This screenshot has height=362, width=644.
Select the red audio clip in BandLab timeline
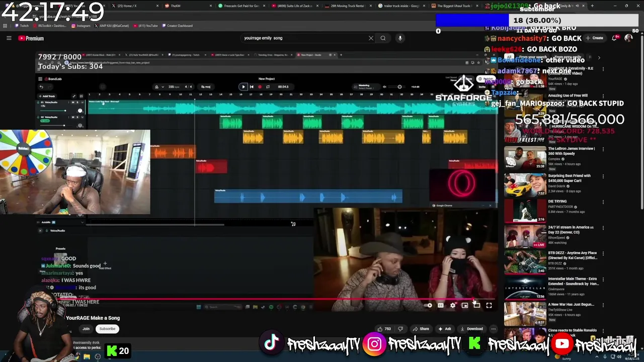click(211, 166)
